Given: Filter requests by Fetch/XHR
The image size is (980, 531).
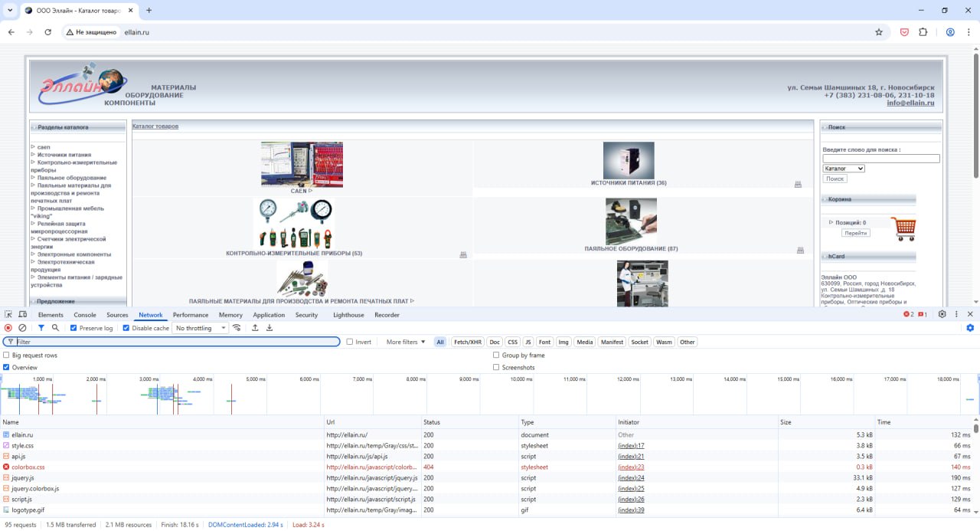Looking at the screenshot, I should 467,342.
